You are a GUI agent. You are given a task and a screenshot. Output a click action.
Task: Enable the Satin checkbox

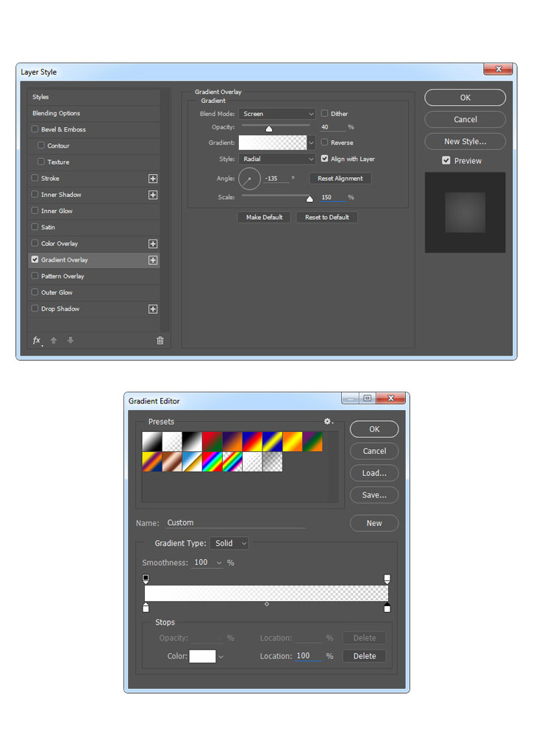coord(35,227)
